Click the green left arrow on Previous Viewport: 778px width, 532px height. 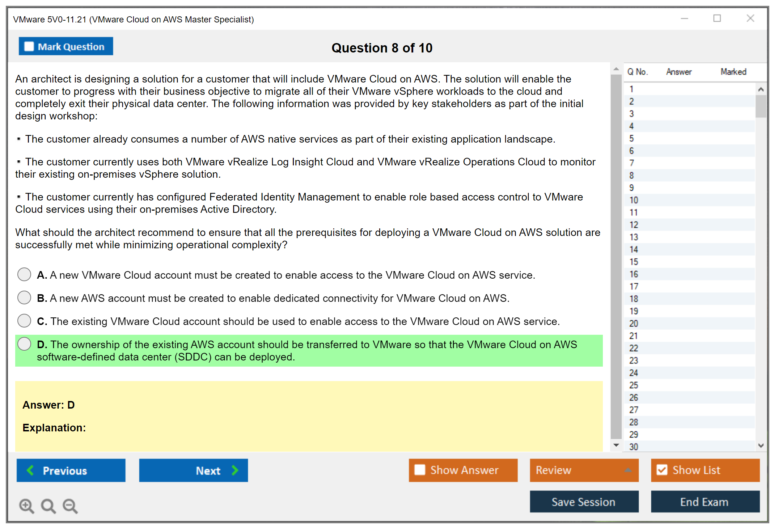31,470
